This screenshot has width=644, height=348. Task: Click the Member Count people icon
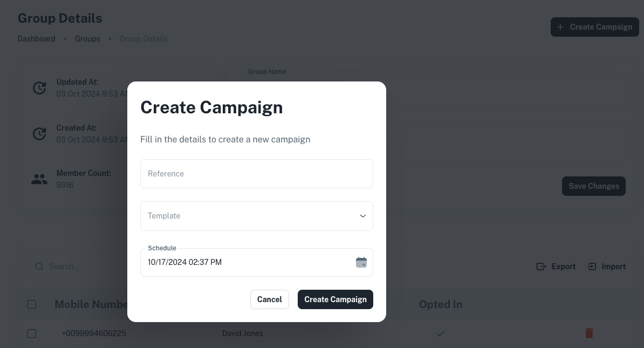tap(39, 180)
